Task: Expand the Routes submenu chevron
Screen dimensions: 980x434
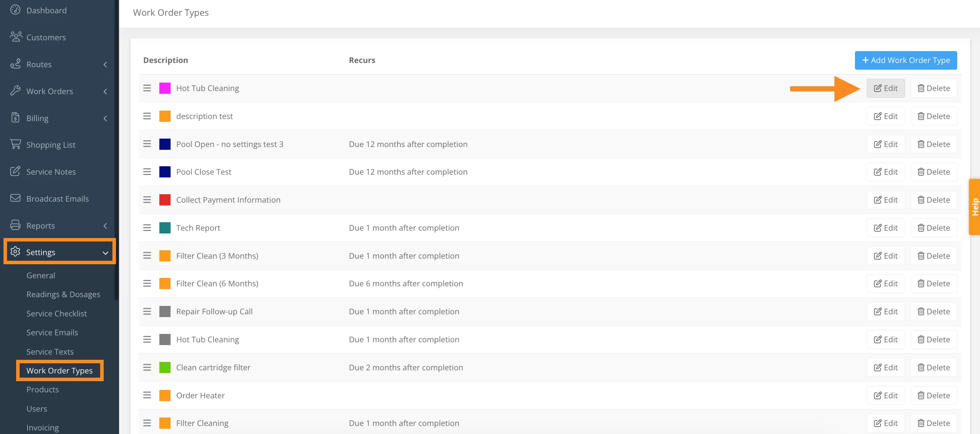Action: pyautogui.click(x=105, y=64)
